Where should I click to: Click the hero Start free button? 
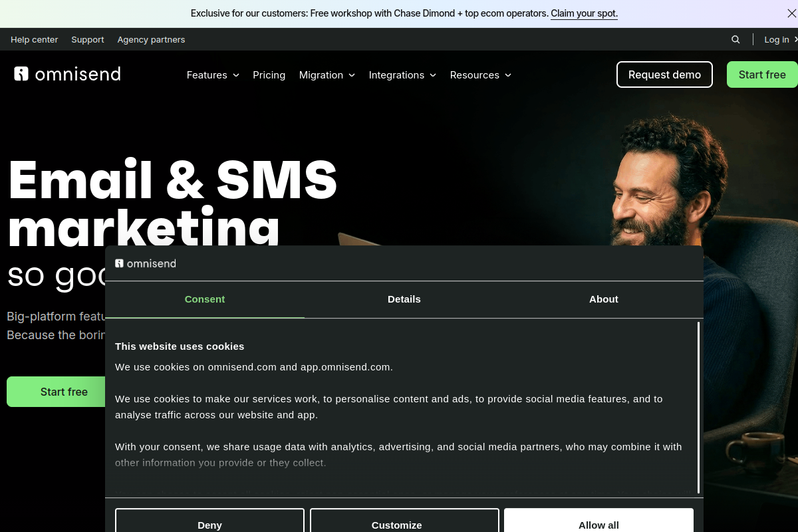pos(57,392)
